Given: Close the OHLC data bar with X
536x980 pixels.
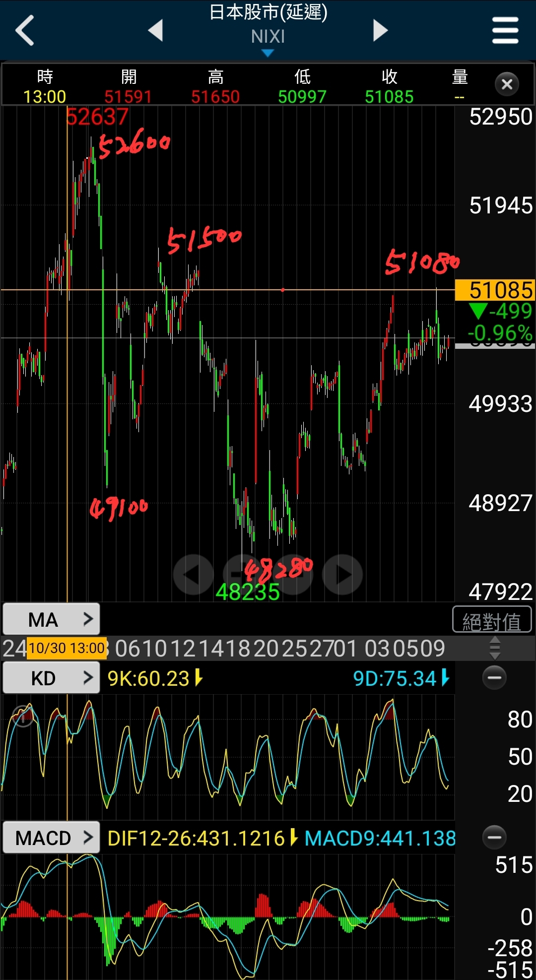Looking at the screenshot, I should coord(507,84).
